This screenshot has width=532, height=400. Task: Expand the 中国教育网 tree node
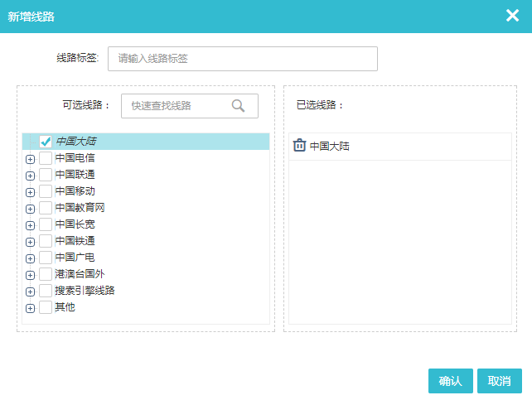coord(30,210)
